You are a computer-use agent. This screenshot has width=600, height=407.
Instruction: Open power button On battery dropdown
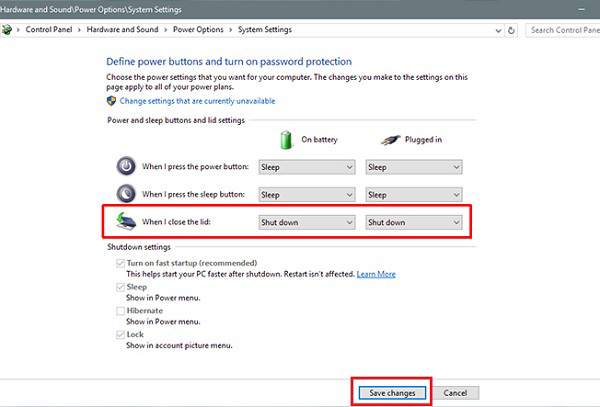[x=307, y=167]
